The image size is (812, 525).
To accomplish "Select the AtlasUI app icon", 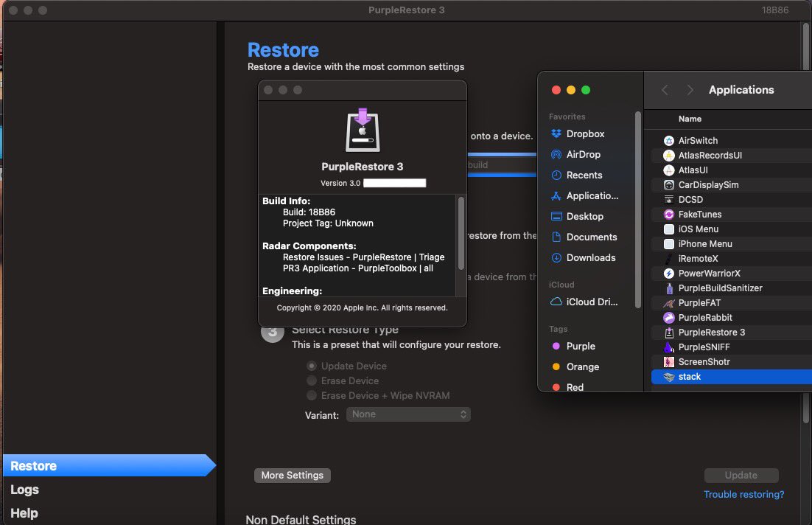I will pyautogui.click(x=668, y=170).
